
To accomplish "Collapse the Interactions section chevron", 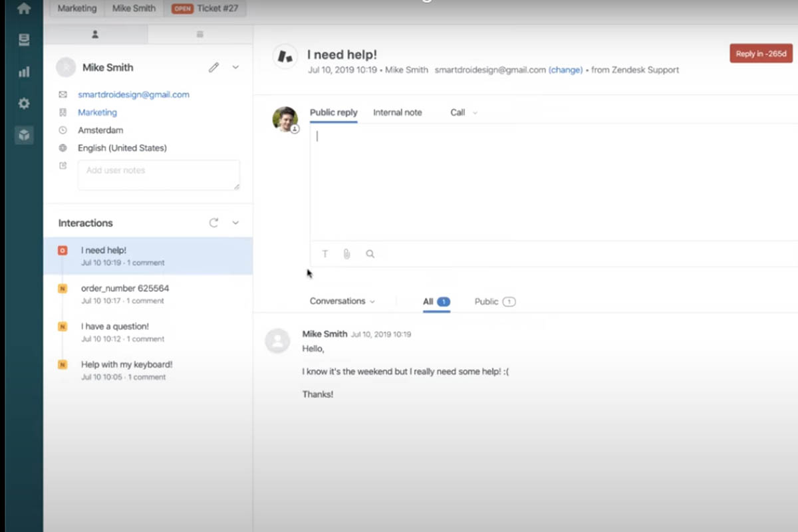I will pos(235,223).
